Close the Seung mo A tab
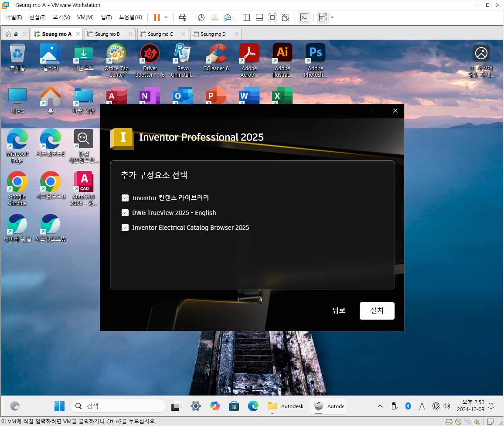Screen dimensions: 504x426 [78, 34]
